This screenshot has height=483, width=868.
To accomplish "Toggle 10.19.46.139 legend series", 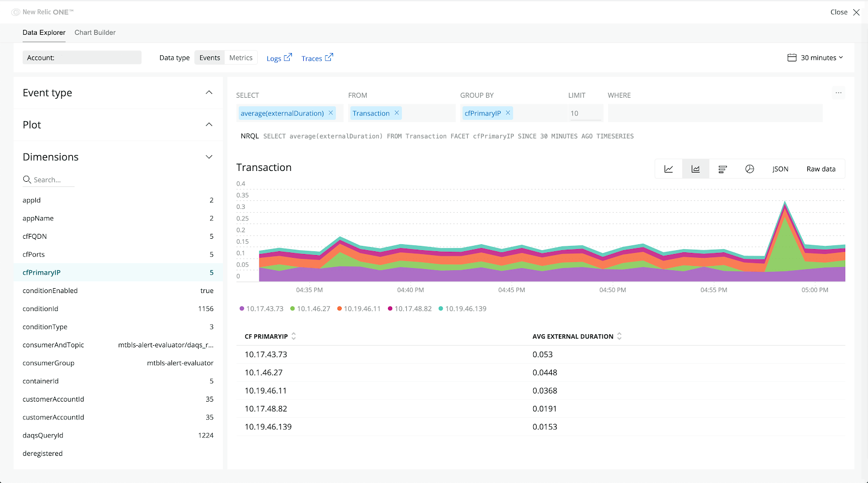I will coord(462,309).
